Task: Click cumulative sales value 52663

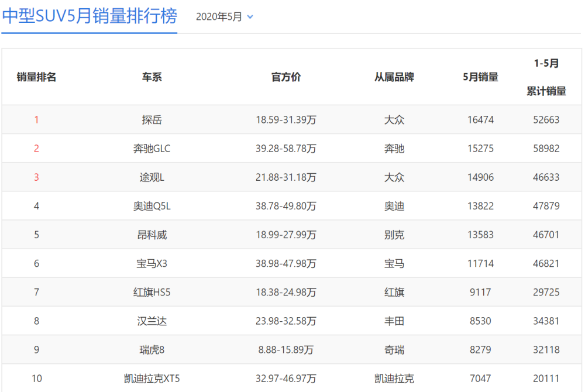Action: click(546, 120)
